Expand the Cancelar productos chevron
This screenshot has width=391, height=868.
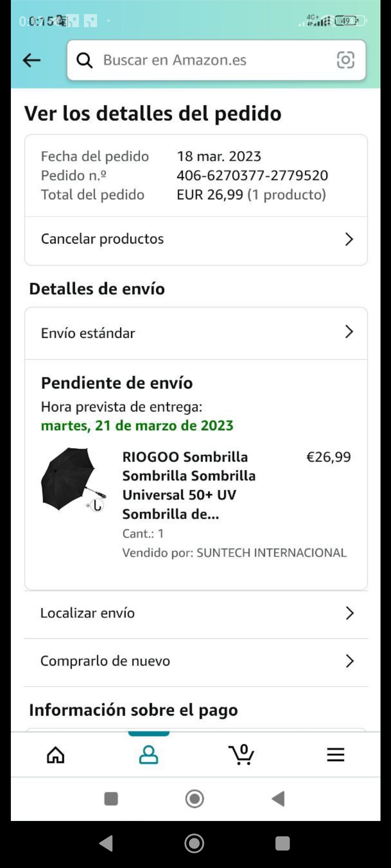[x=349, y=239]
